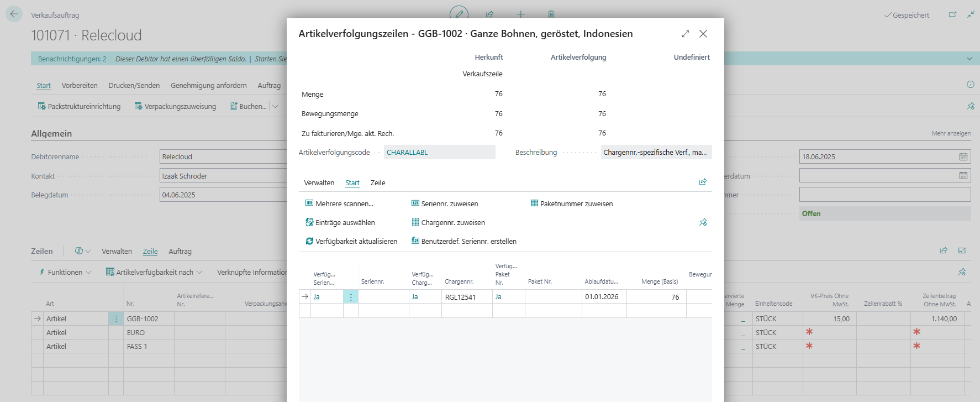
Task: Switch to the Verwalten tab in dialog
Action: tap(319, 182)
